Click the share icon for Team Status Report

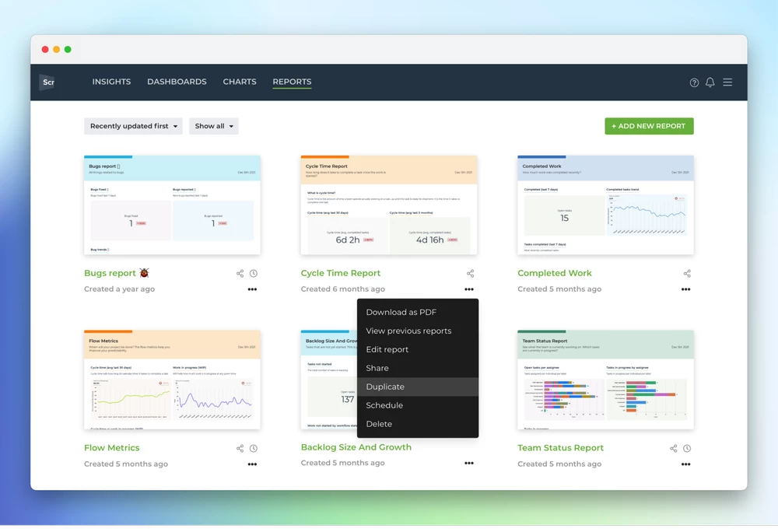click(673, 448)
